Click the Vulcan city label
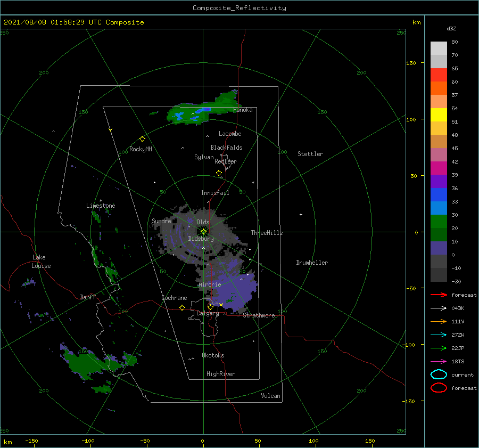Viewport: 479px width, 448px height. coord(271,396)
